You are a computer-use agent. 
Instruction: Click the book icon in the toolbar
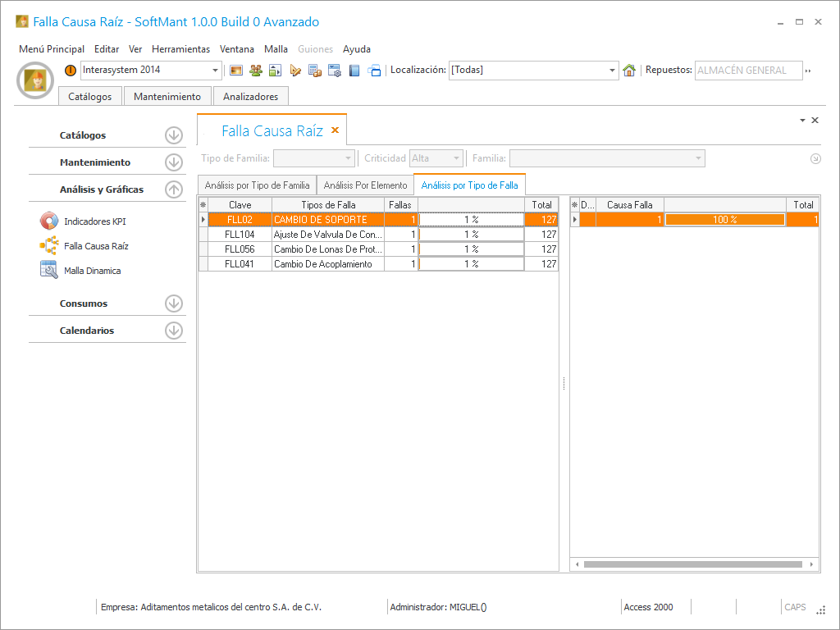pyautogui.click(x=354, y=71)
